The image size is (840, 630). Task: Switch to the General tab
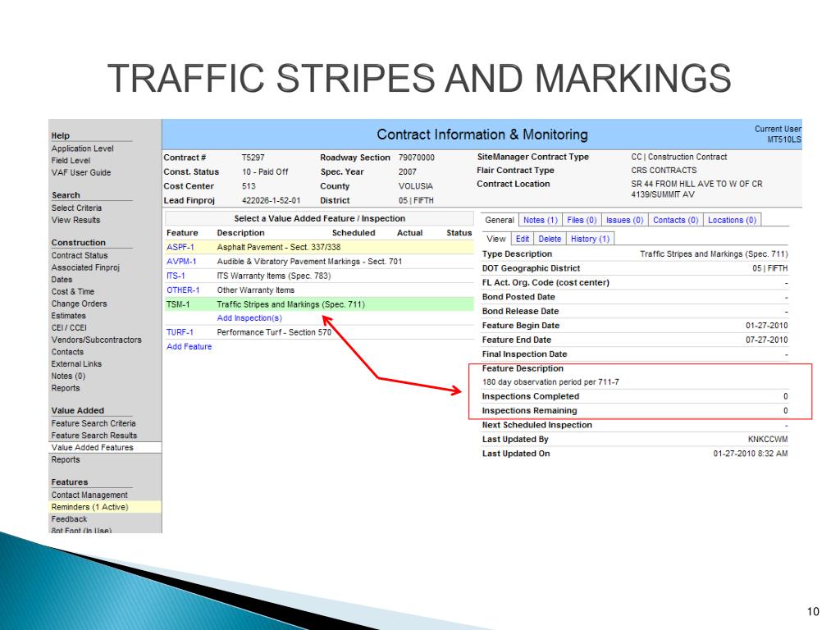(x=500, y=220)
